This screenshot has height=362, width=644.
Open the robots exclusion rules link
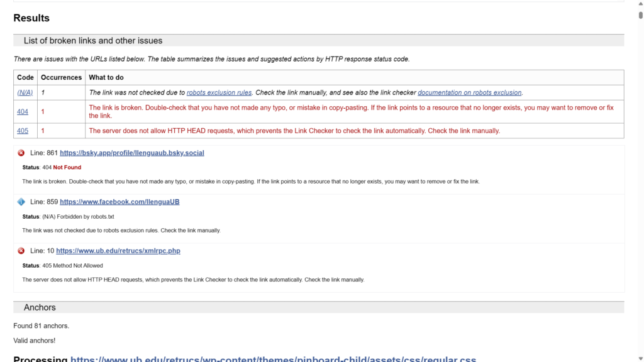[x=219, y=92]
